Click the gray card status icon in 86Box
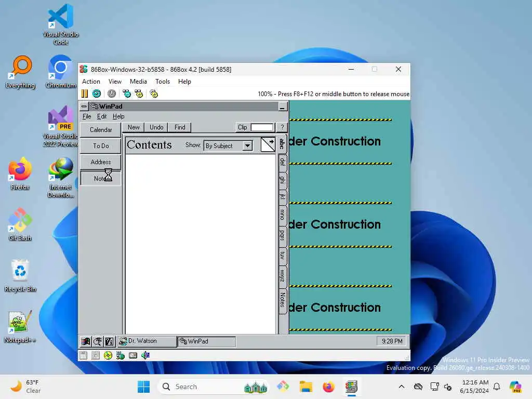 point(133,355)
